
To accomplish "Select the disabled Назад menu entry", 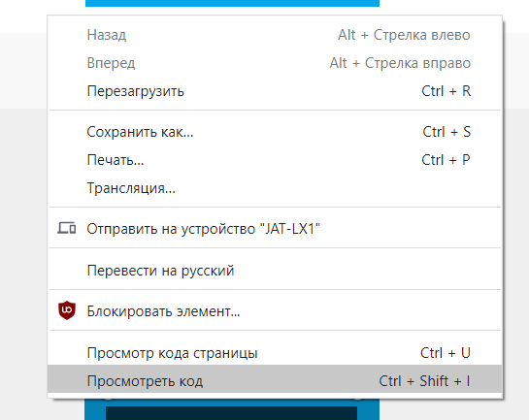I will [x=275, y=35].
